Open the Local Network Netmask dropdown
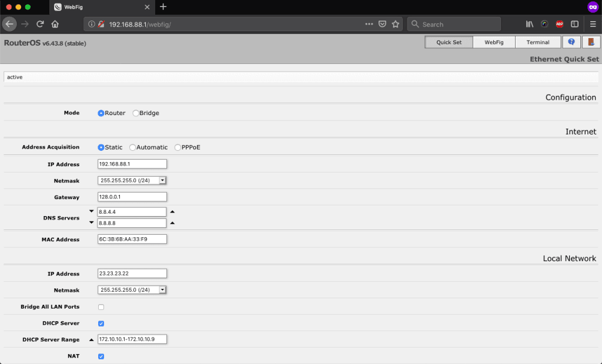 coord(132,290)
